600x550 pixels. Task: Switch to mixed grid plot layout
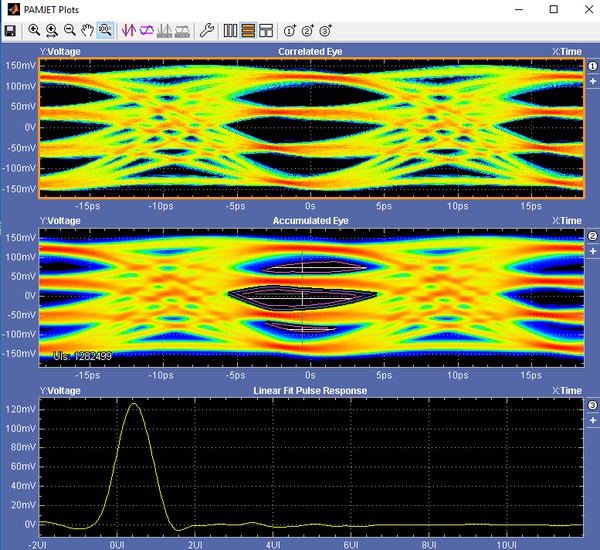[x=267, y=31]
